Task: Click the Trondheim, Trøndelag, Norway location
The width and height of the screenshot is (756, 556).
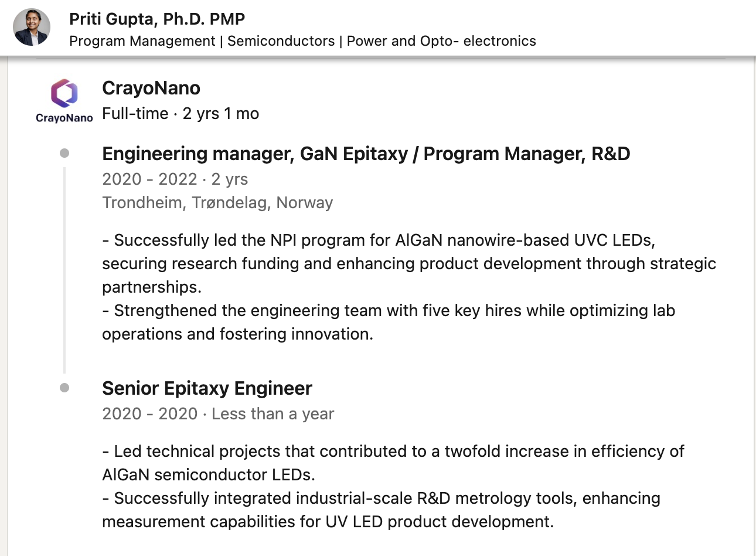Action: [217, 202]
